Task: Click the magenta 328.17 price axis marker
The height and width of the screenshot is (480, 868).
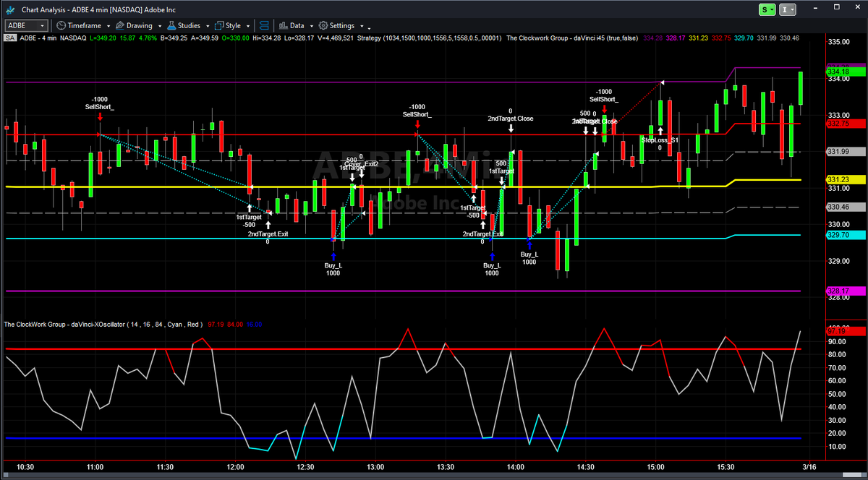Action: pyautogui.click(x=844, y=291)
